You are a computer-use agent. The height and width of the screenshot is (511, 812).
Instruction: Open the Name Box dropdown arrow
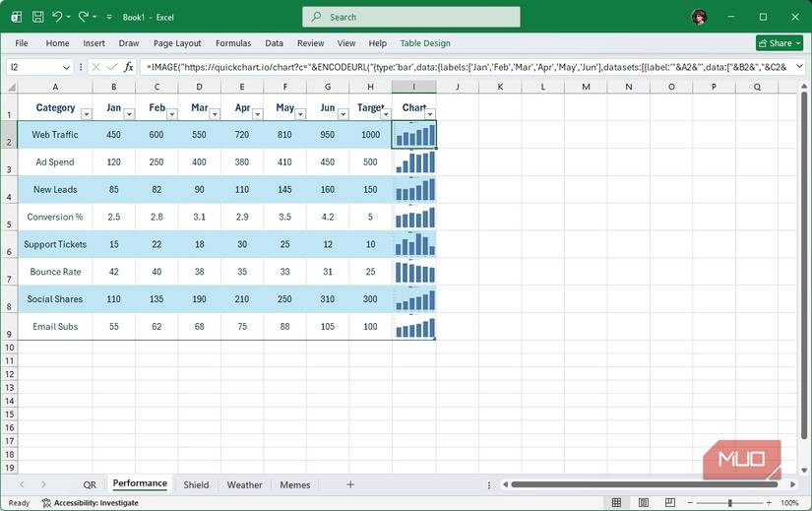click(x=66, y=67)
